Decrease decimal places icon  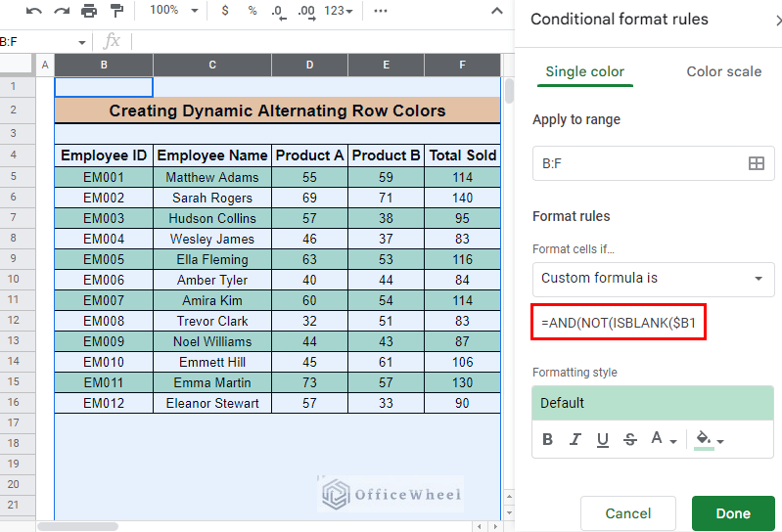[278, 12]
